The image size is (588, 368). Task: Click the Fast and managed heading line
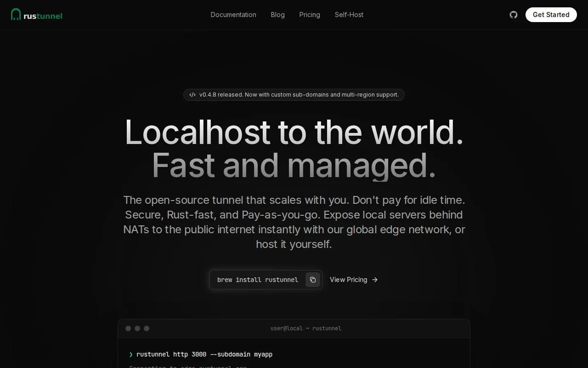pyautogui.click(x=294, y=166)
